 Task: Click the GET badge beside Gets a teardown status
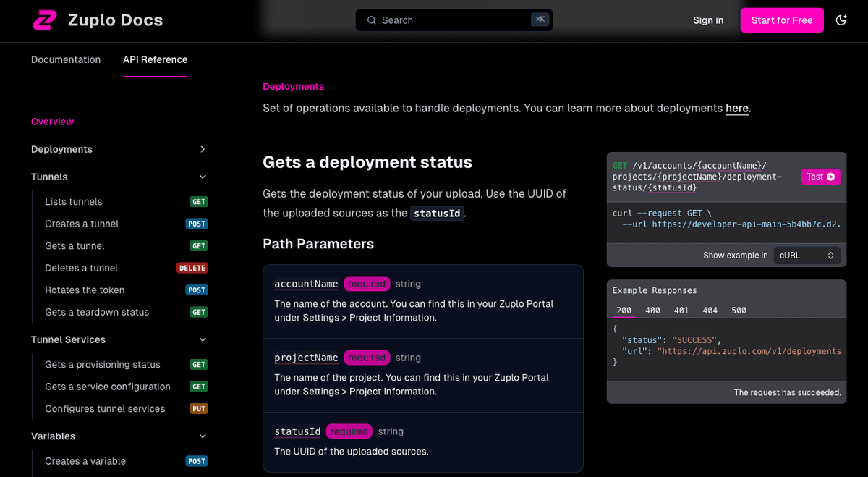(x=198, y=312)
